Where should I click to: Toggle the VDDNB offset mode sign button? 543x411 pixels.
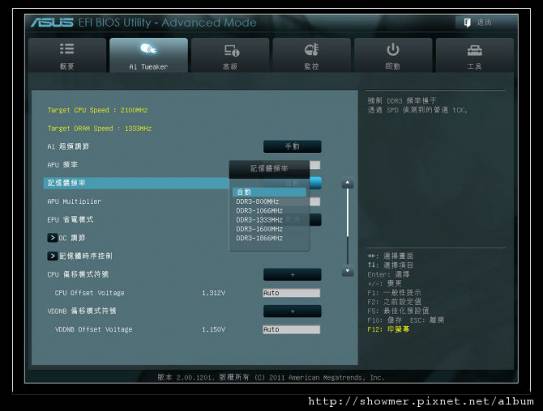[292, 311]
